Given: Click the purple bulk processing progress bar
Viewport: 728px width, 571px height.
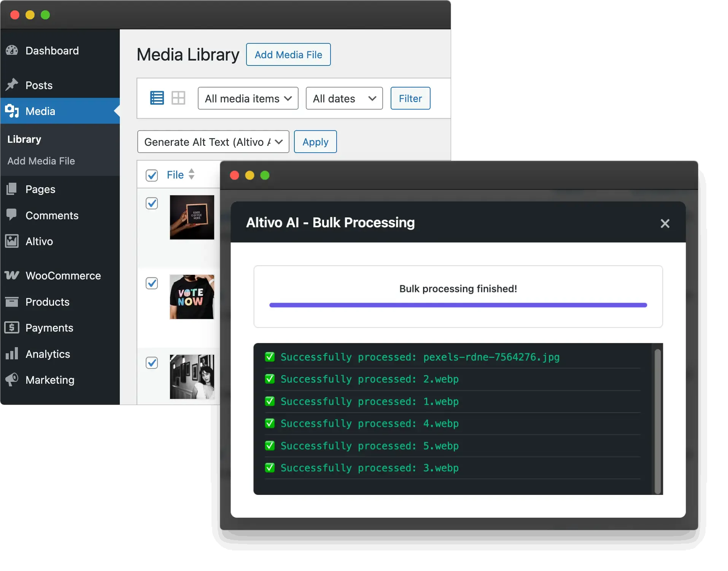Looking at the screenshot, I should pyautogui.click(x=458, y=305).
